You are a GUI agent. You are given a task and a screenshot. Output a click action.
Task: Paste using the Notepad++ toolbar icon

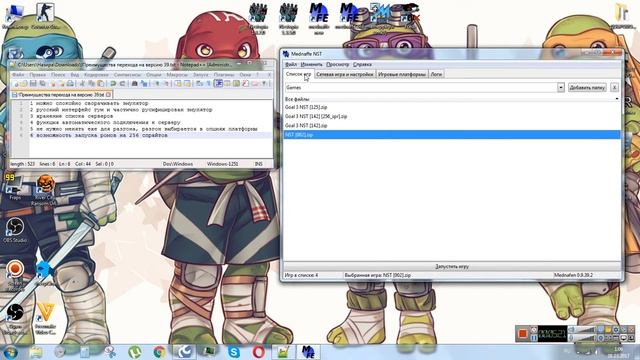pyautogui.click(x=100, y=84)
